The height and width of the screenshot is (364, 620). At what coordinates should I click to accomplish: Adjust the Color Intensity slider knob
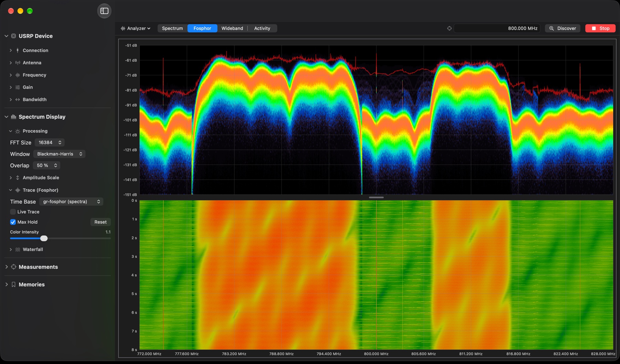point(44,238)
